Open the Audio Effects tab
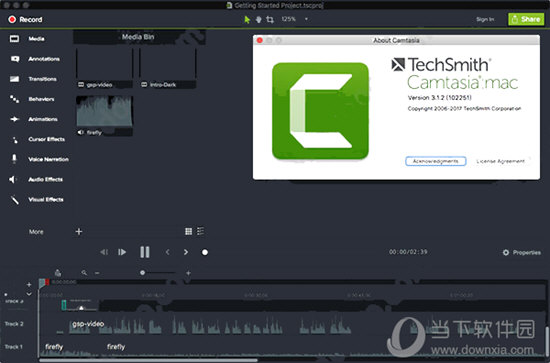This screenshot has height=363, width=550. point(36,180)
